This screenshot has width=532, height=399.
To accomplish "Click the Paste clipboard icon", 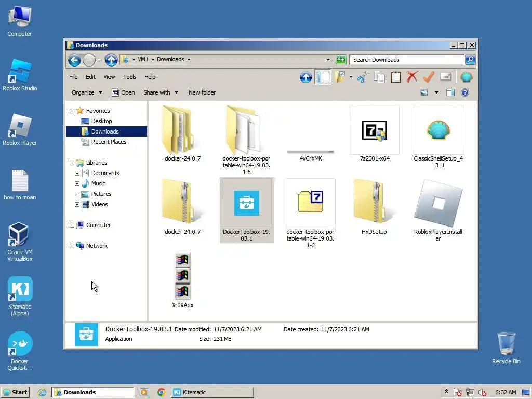I will 395,77.
